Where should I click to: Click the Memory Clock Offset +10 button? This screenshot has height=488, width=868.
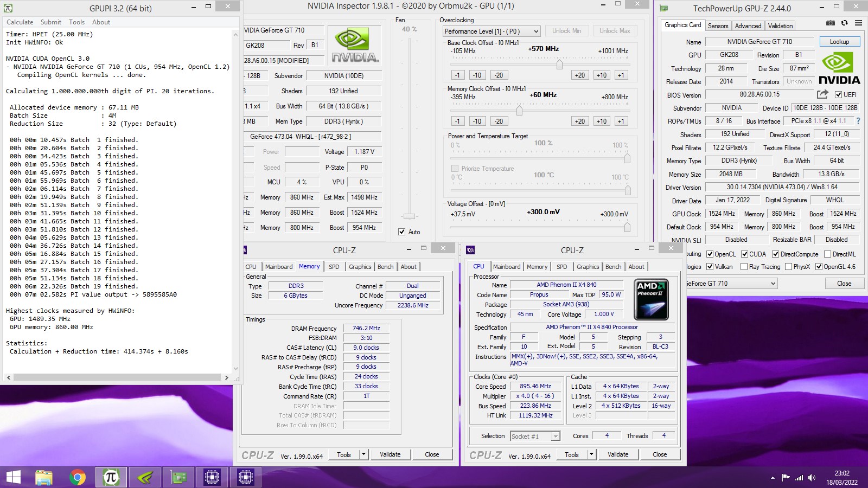pyautogui.click(x=602, y=121)
